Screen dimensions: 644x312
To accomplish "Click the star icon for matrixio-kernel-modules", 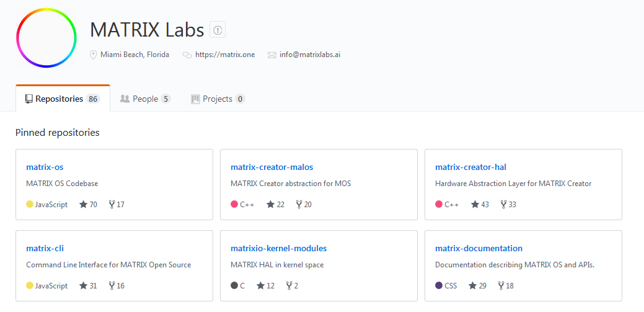I will pos(260,286).
